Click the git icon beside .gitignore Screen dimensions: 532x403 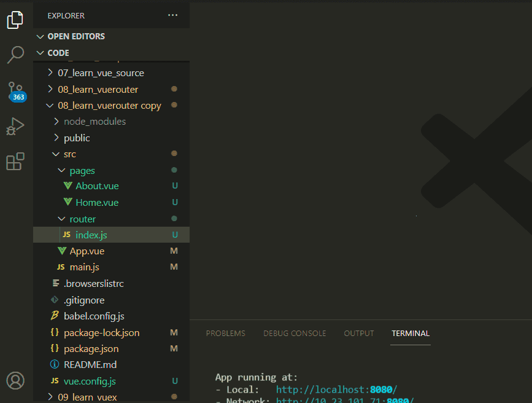click(55, 300)
